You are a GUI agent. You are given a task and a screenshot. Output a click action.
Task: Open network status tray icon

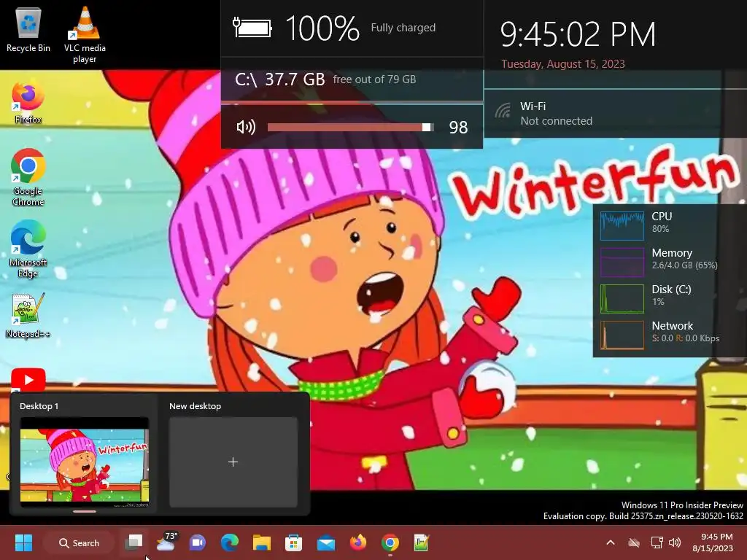[657, 542]
